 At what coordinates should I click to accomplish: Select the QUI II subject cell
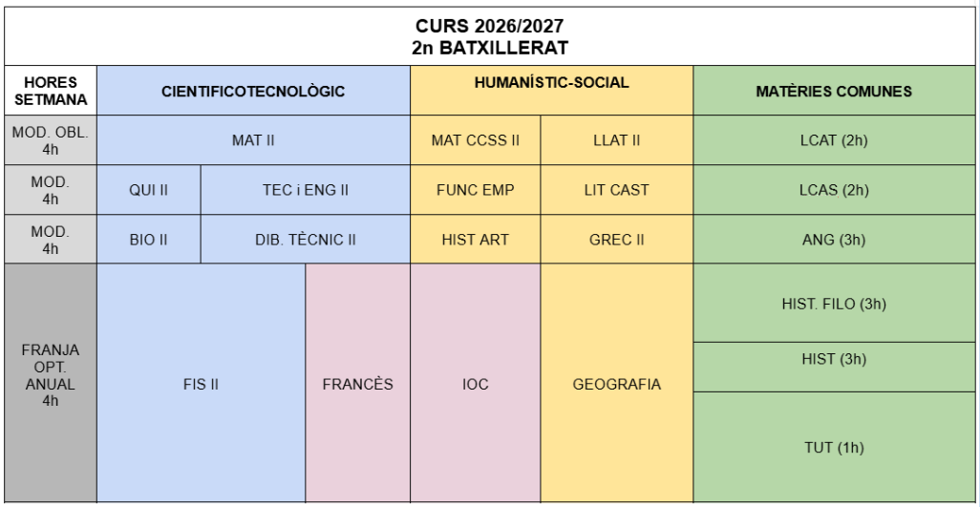[x=148, y=190]
